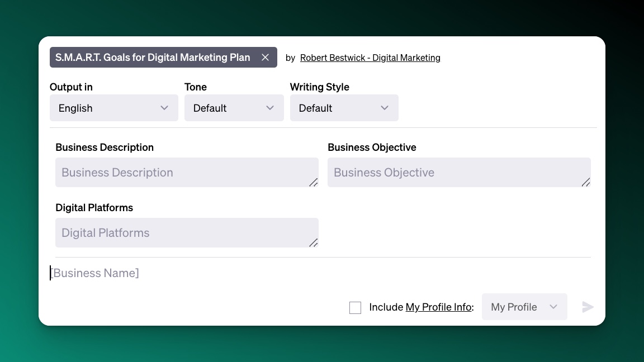This screenshot has height=362, width=644.
Task: Focus the Business Objective input field
Action: tap(459, 173)
